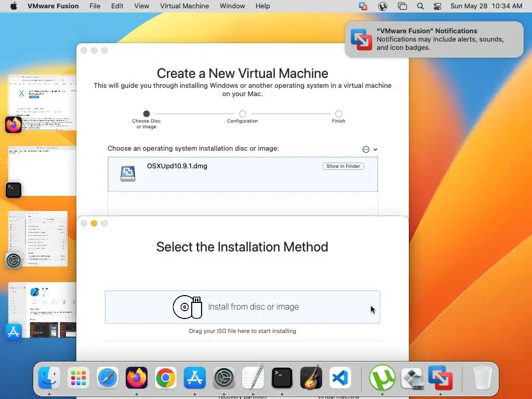This screenshot has height=399, width=532.
Task: Open GarageBand from the Dock
Action: click(x=311, y=378)
